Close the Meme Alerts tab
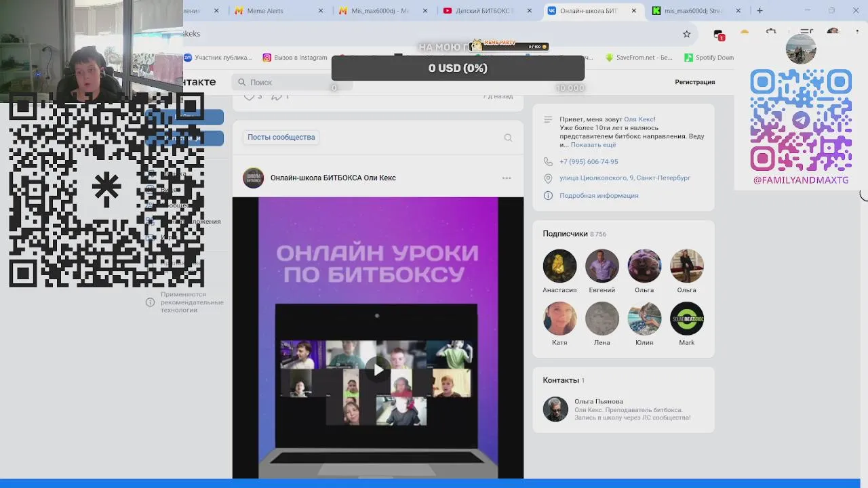Image resolution: width=868 pixels, height=488 pixels. pyautogui.click(x=321, y=11)
